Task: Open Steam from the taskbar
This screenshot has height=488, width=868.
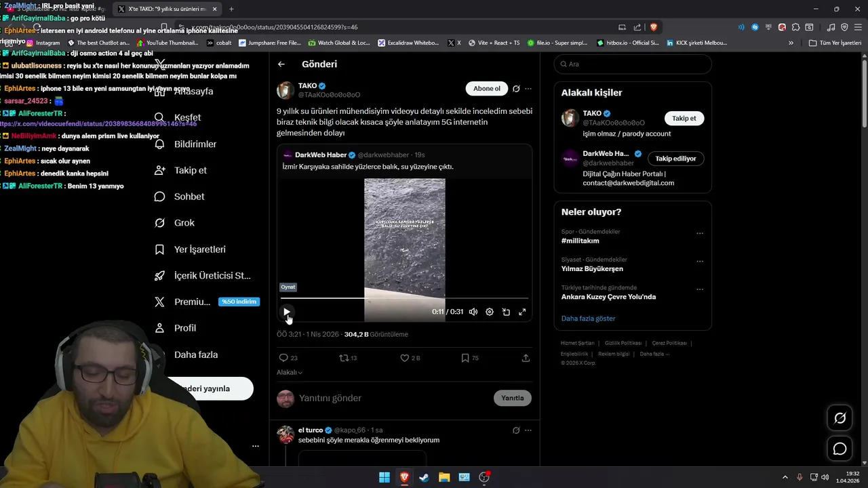Action: [x=424, y=477]
